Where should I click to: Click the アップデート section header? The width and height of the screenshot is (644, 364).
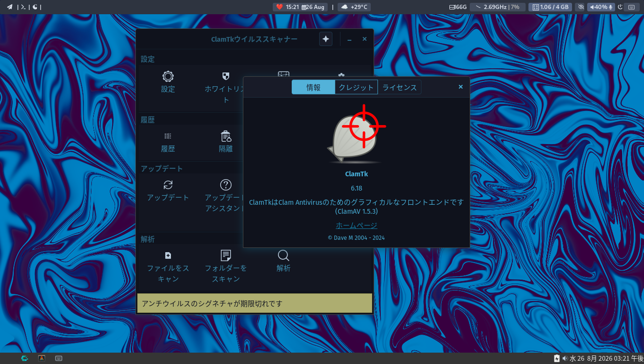click(x=162, y=169)
